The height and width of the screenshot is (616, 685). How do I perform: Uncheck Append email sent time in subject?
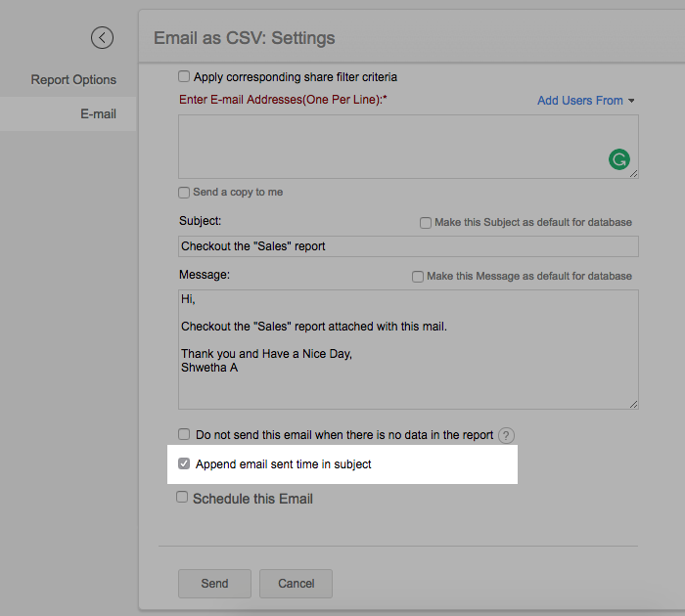[184, 464]
